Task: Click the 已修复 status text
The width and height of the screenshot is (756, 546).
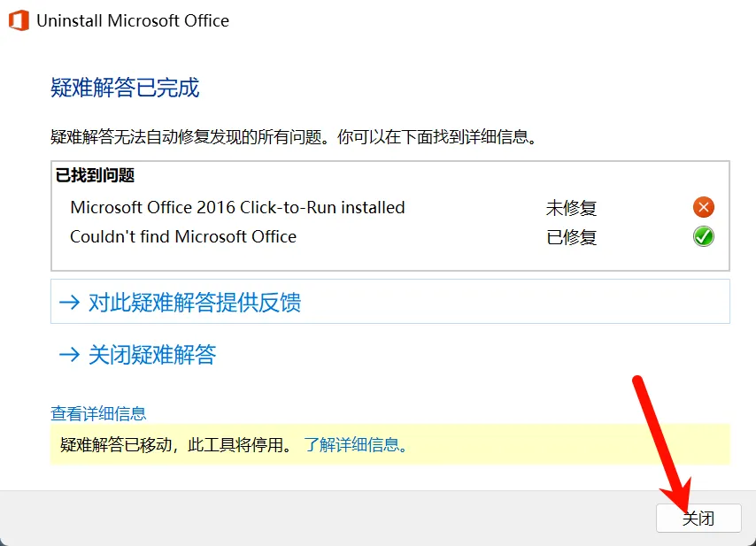Action: 571,237
